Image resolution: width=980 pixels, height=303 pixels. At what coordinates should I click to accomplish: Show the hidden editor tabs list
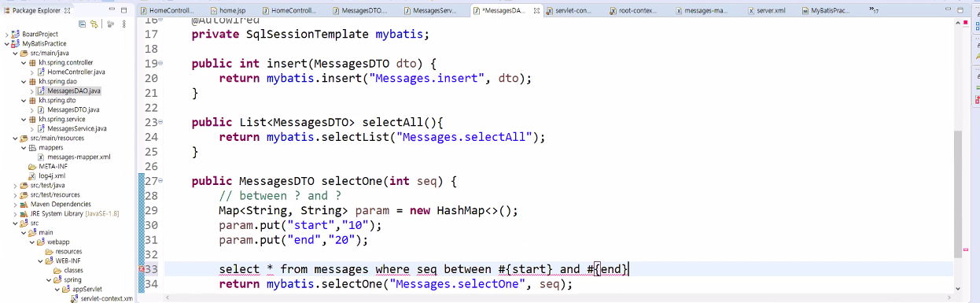[875, 10]
